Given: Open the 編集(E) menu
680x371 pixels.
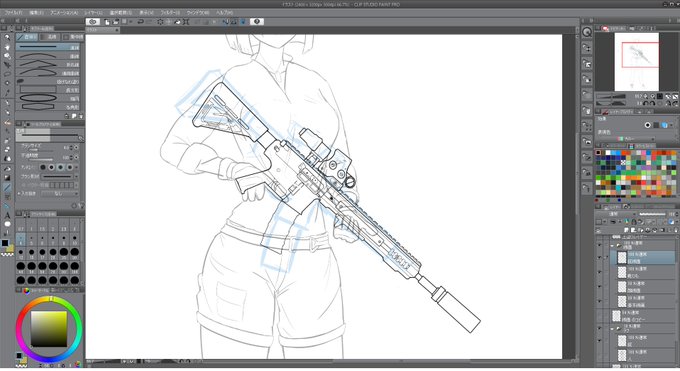Looking at the screenshot, I should (36, 13).
